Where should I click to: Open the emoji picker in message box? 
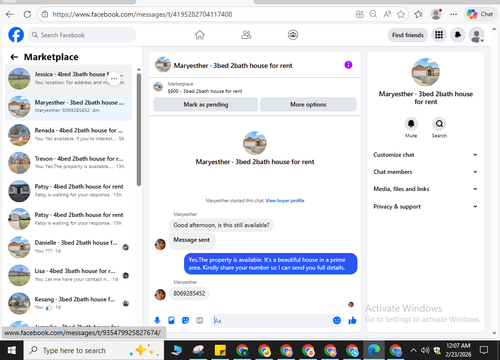337,320
